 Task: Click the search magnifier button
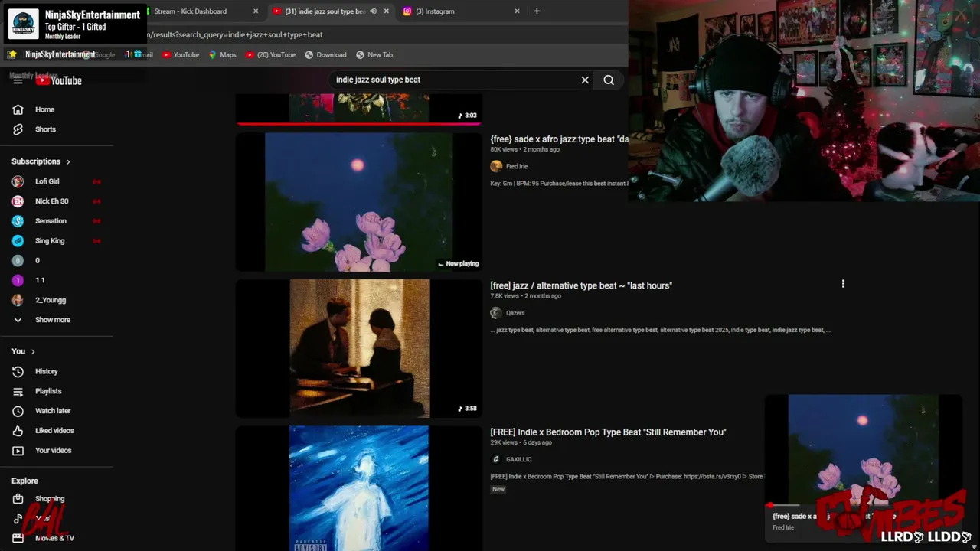pos(609,80)
